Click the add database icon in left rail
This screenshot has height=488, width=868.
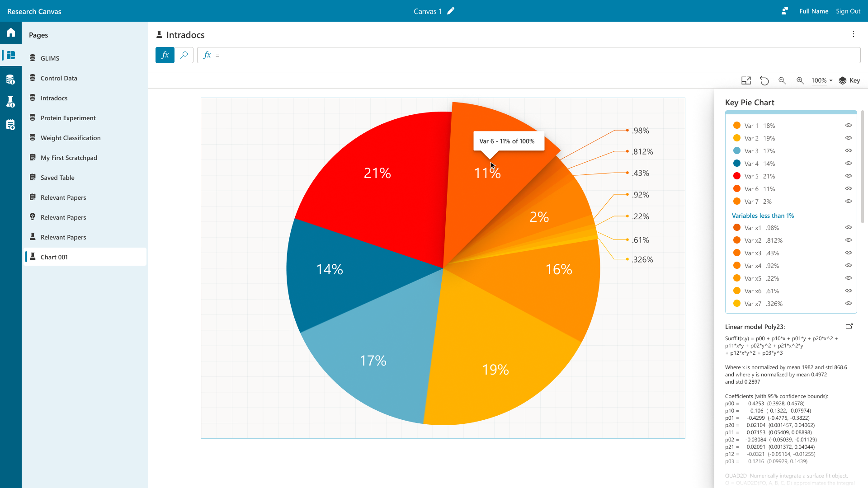11,80
